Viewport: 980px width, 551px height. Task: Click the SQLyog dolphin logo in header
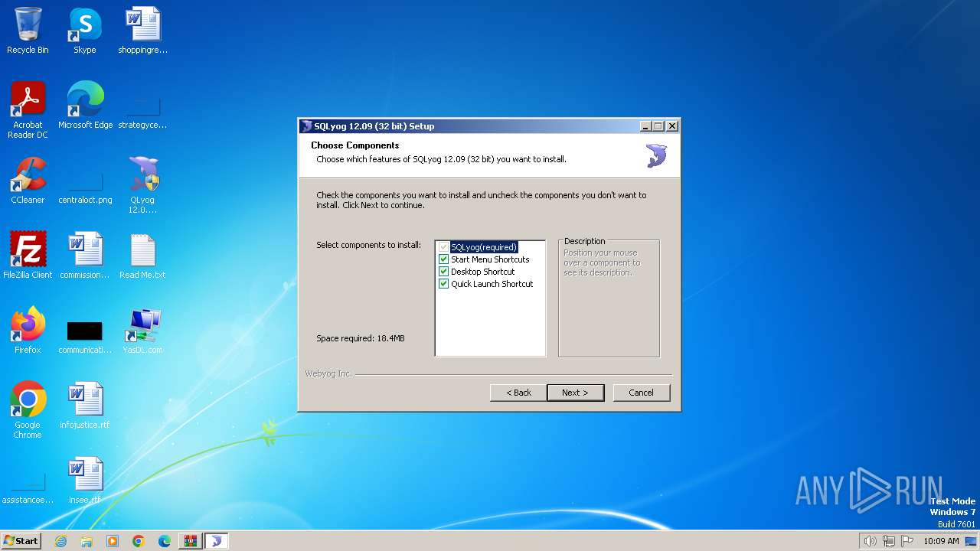pyautogui.click(x=656, y=155)
